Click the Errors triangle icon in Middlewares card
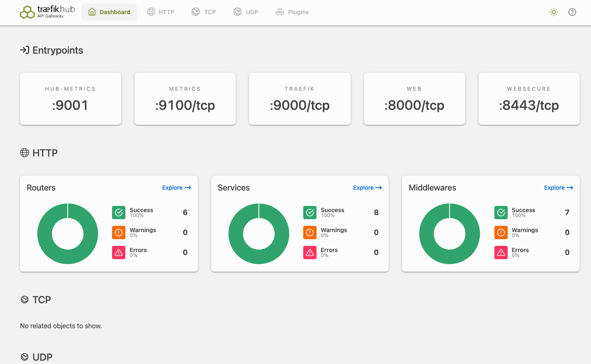This screenshot has height=364, width=591. pos(501,253)
